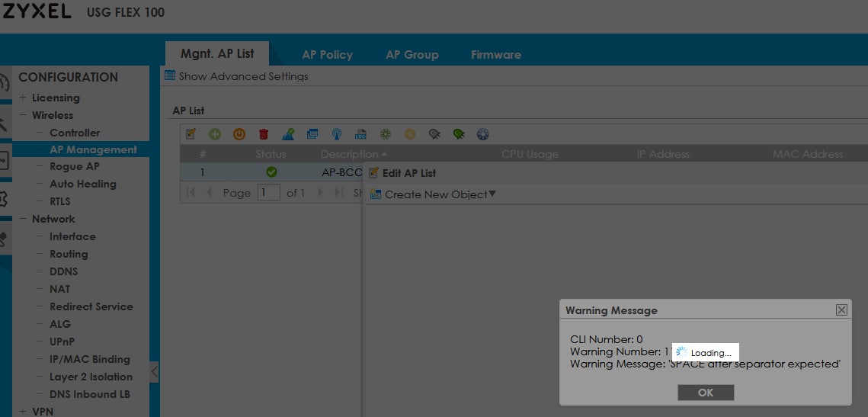The width and height of the screenshot is (868, 417).
Task: Switch to the AP Group tab
Action: point(412,55)
